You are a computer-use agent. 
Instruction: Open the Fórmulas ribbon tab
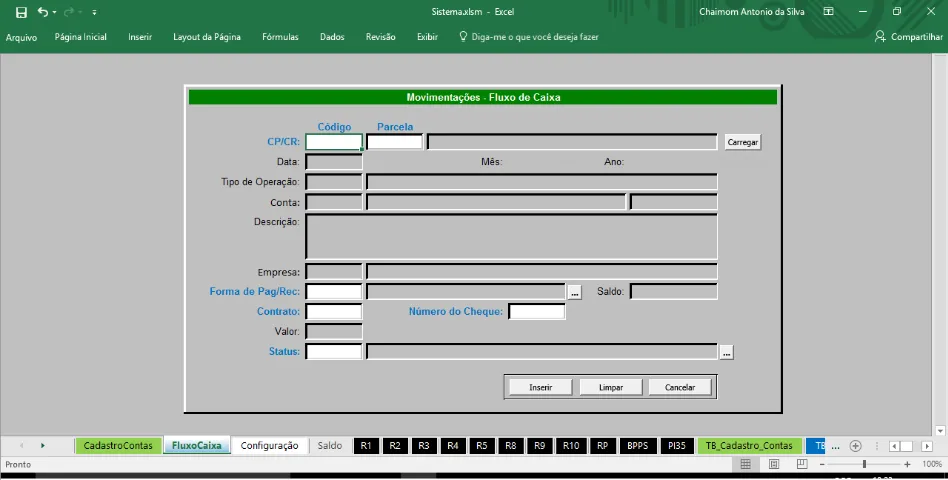coord(280,37)
